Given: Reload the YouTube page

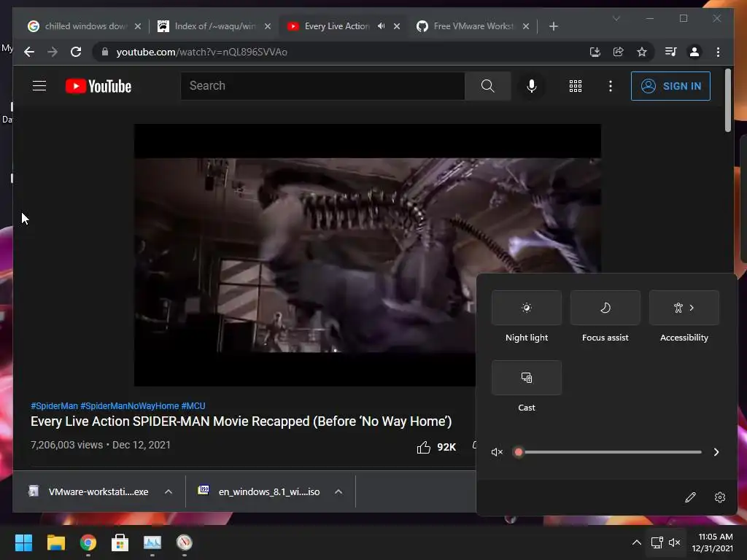Looking at the screenshot, I should pyautogui.click(x=76, y=52).
